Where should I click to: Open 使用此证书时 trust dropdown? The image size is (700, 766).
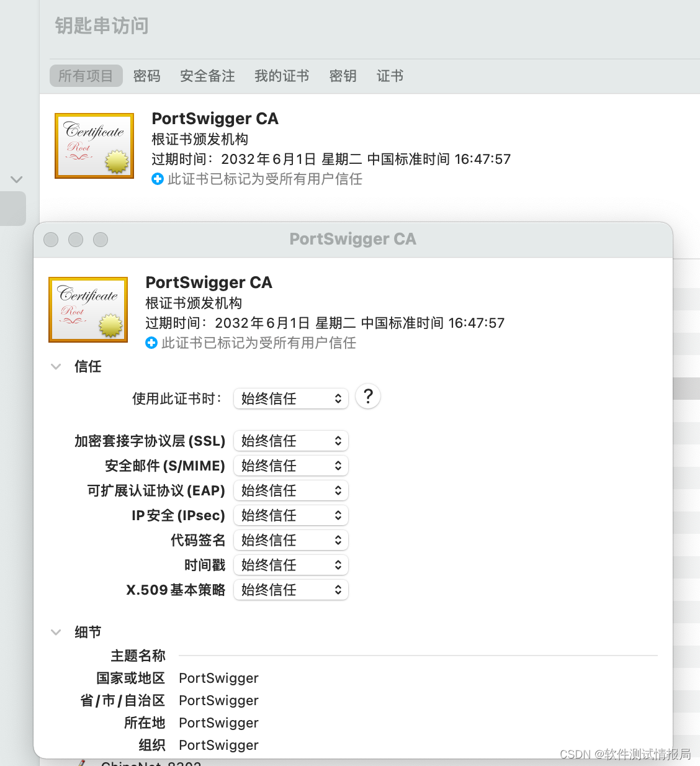click(291, 399)
